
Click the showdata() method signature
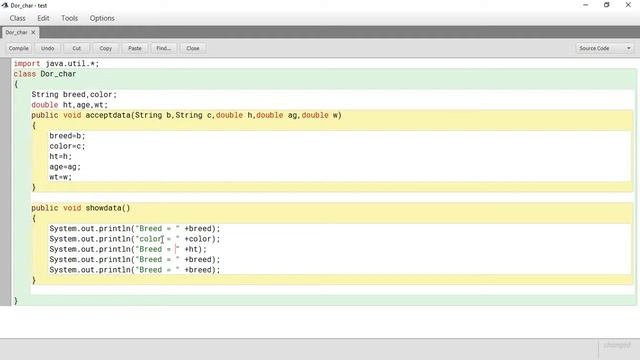click(81, 208)
